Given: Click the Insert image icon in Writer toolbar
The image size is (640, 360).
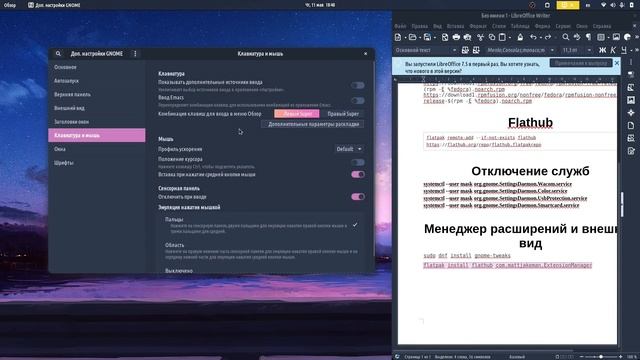Looking at the screenshot, I should [x=616, y=38].
